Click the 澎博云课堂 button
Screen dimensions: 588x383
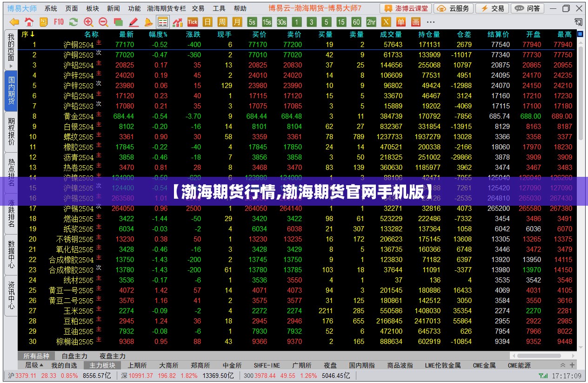pos(405,8)
